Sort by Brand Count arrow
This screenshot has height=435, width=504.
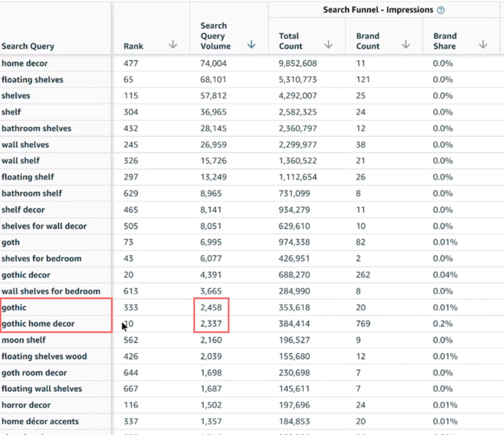pos(406,45)
